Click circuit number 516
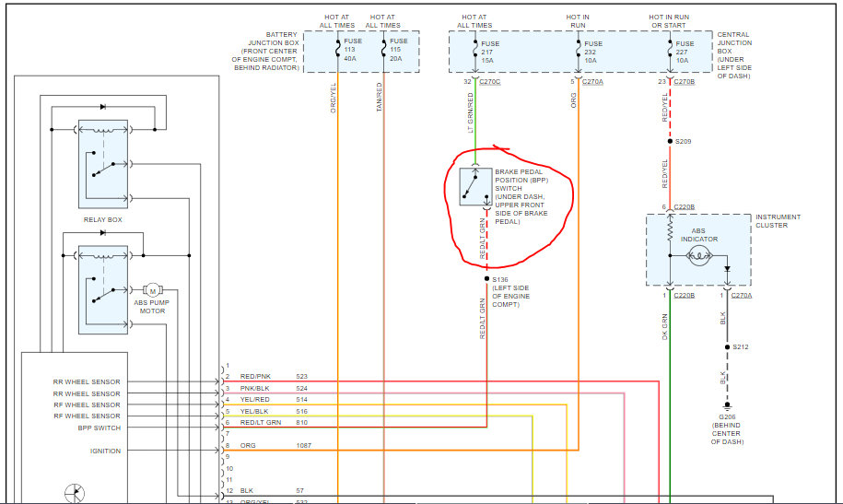 tap(301, 412)
